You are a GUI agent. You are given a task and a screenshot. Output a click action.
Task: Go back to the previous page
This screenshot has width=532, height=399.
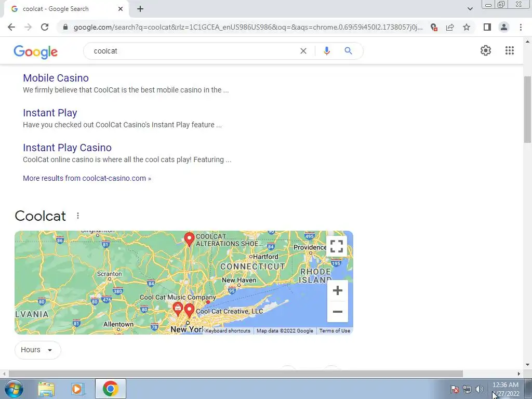click(11, 27)
